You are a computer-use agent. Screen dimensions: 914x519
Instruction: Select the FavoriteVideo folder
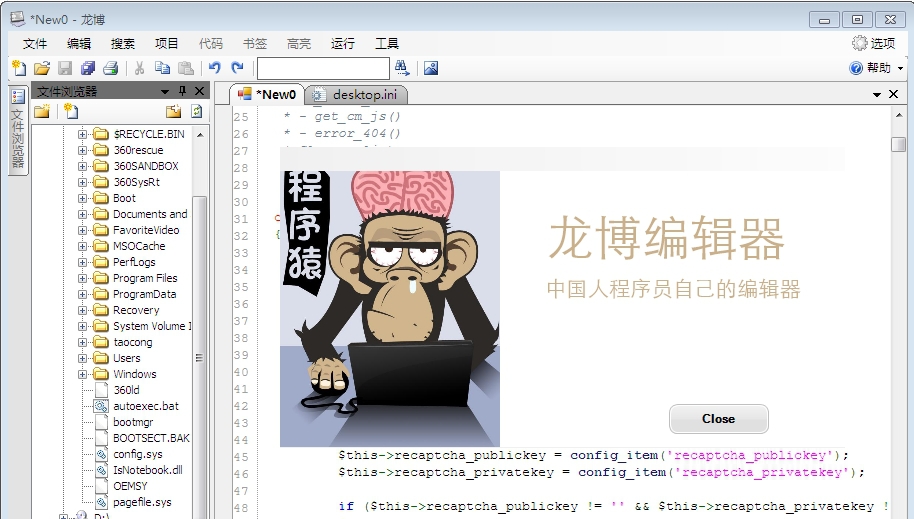point(146,230)
